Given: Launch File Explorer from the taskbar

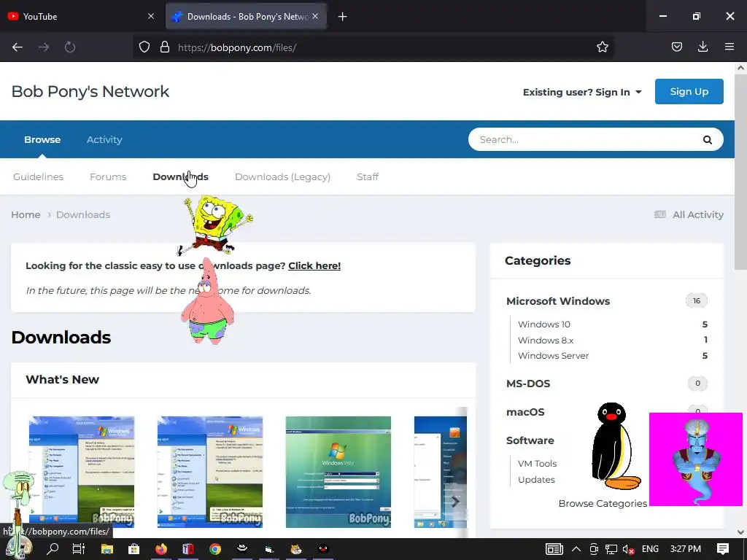Looking at the screenshot, I should click(x=107, y=549).
